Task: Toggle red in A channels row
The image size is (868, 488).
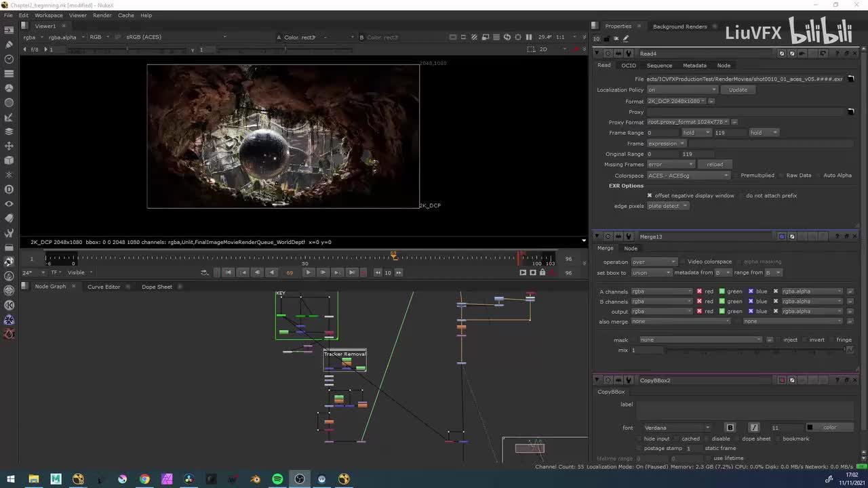Action: [x=699, y=291]
